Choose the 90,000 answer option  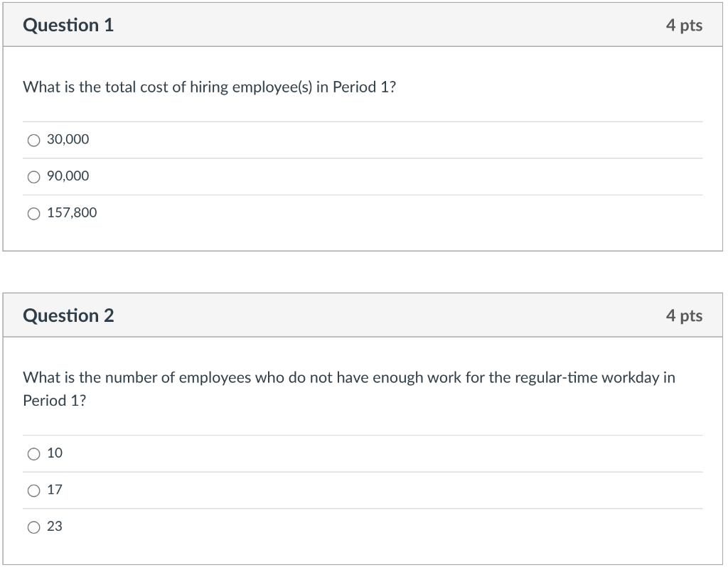(x=33, y=176)
